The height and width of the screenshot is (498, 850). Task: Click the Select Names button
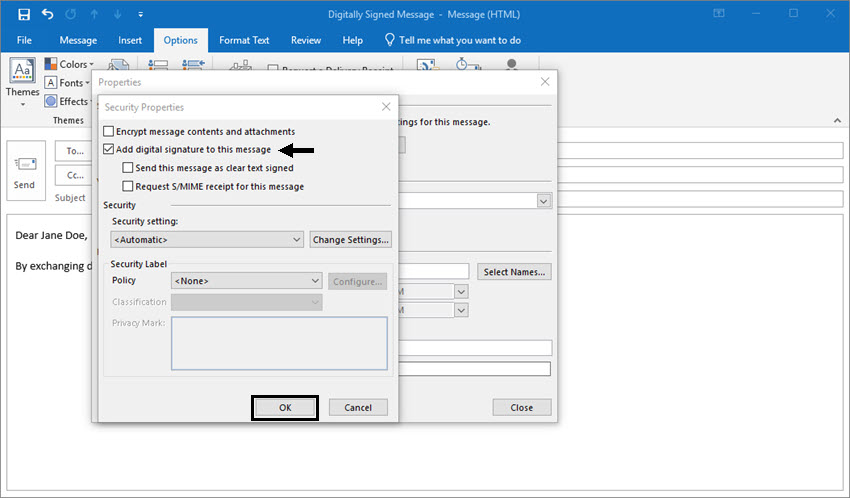click(514, 272)
